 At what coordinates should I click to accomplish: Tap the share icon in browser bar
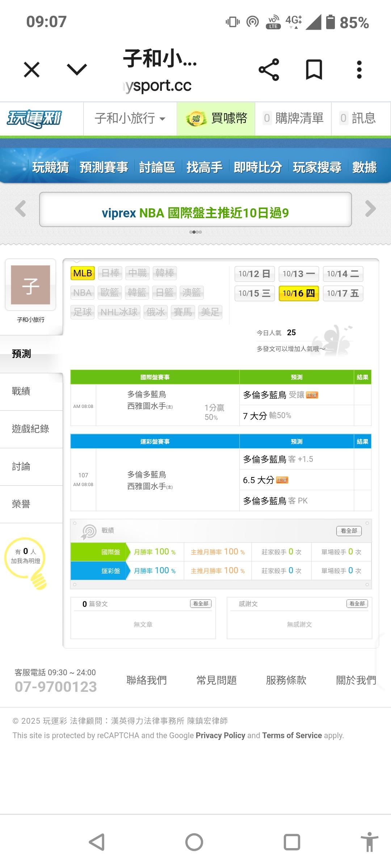tap(269, 69)
